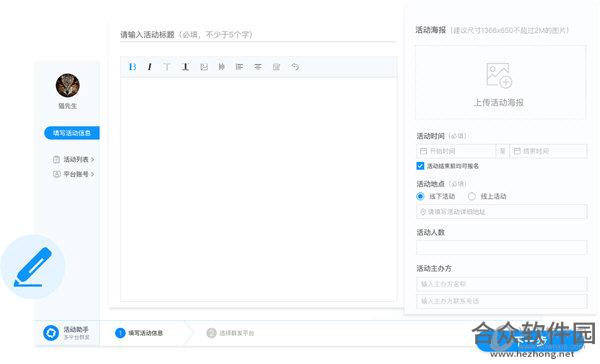The height and width of the screenshot is (364, 600).
Task: Click the strikethrough-style lines icon
Action: coord(258,67)
